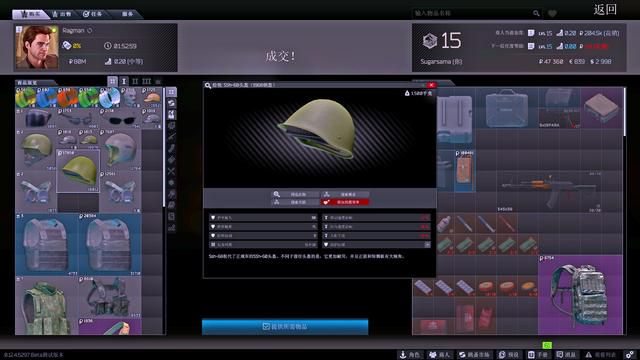Open the 商人 traders button in bottom bar
640x360 pixels.
pyautogui.click(x=439, y=355)
